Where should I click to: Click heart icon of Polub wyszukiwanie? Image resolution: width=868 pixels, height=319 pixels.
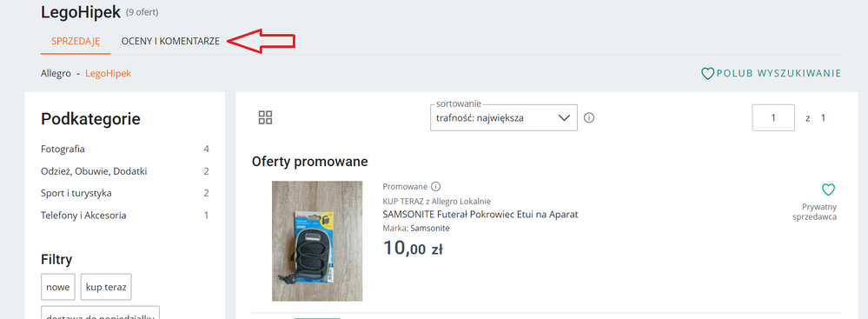707,73
